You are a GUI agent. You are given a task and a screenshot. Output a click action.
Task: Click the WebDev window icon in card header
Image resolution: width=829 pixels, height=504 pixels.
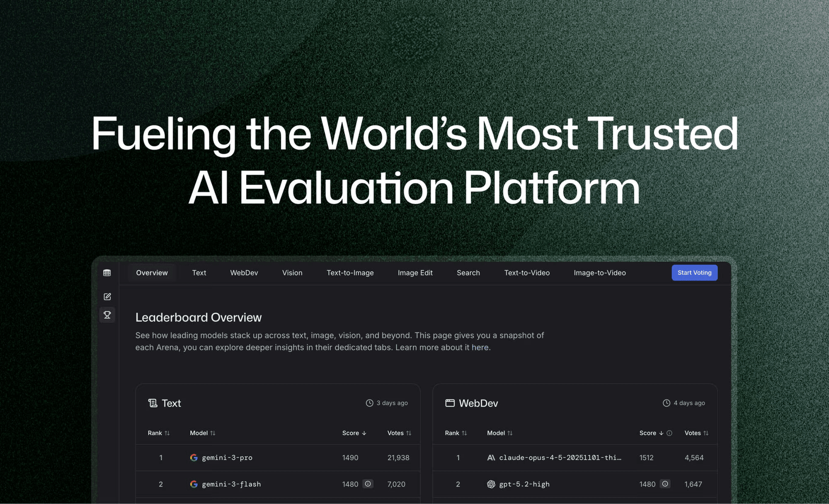pyautogui.click(x=450, y=403)
